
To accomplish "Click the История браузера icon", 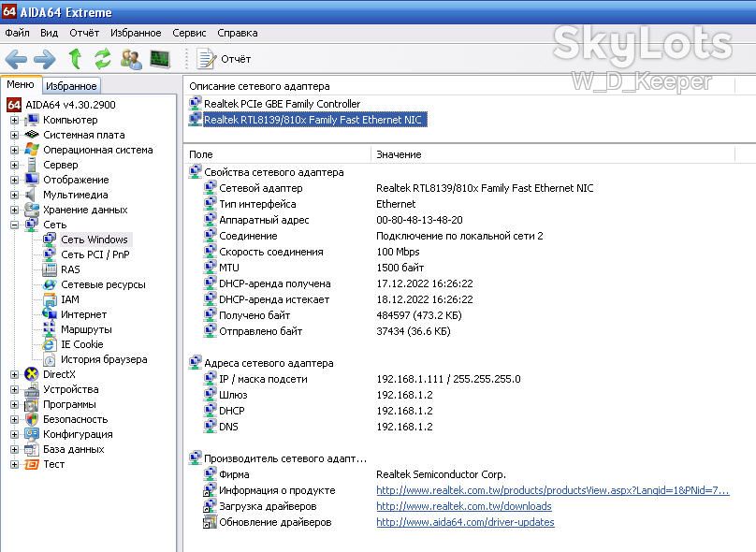I will click(50, 359).
